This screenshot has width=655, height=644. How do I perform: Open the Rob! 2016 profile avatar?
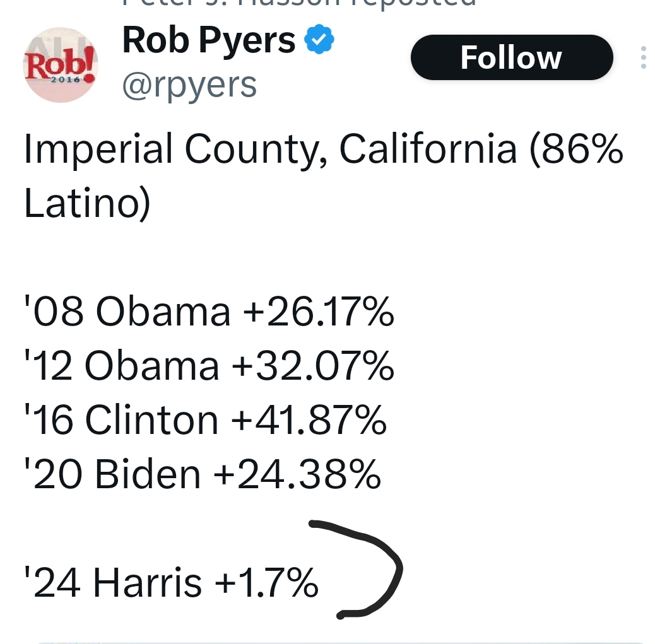[x=61, y=65]
